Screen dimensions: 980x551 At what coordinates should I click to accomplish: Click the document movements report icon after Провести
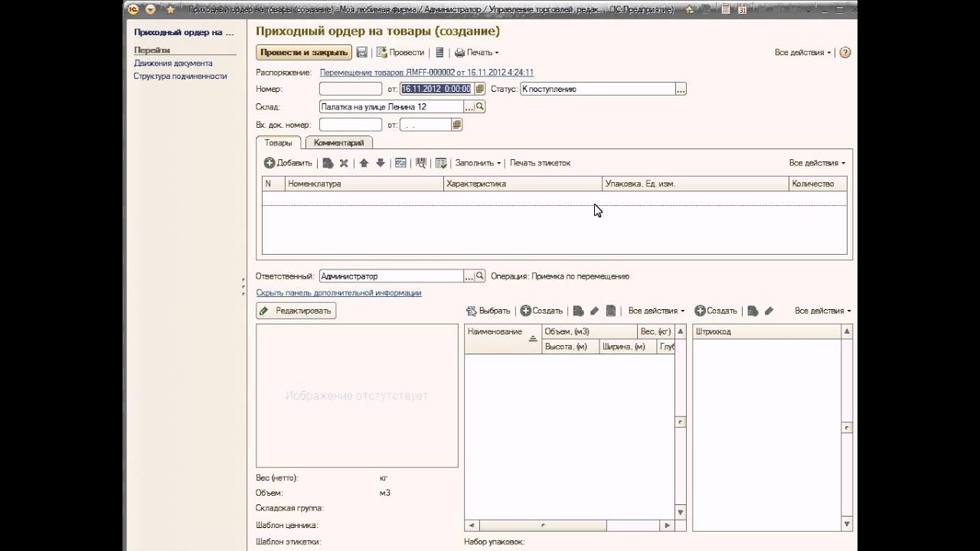coord(439,53)
